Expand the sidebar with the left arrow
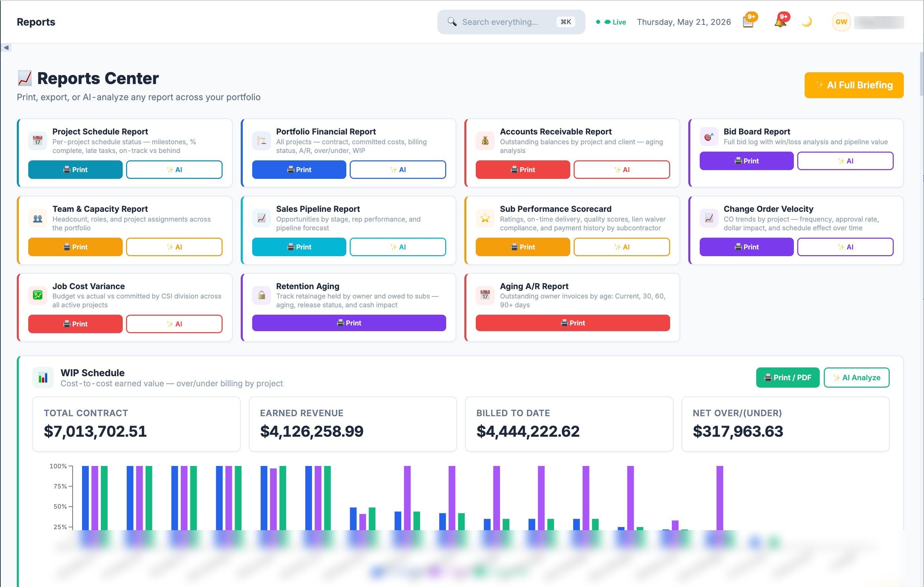Image resolution: width=924 pixels, height=587 pixels. pos(6,48)
